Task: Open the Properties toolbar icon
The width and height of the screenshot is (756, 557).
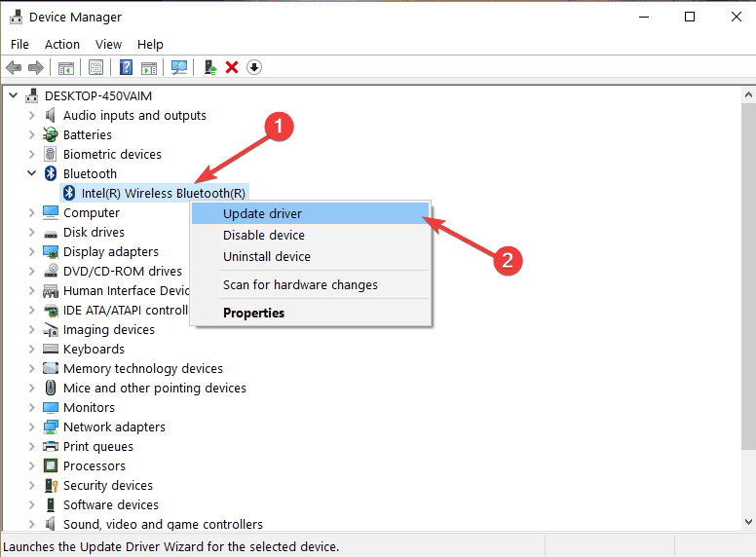Action: point(95,67)
